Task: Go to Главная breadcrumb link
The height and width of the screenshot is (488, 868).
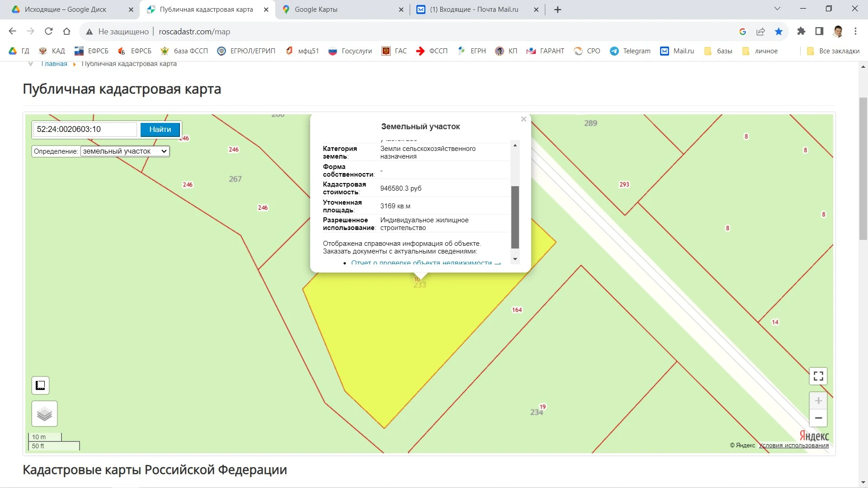Action: [54, 64]
